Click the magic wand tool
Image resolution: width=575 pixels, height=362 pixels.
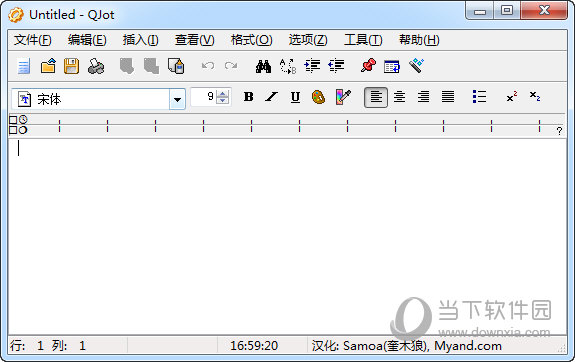coord(417,66)
